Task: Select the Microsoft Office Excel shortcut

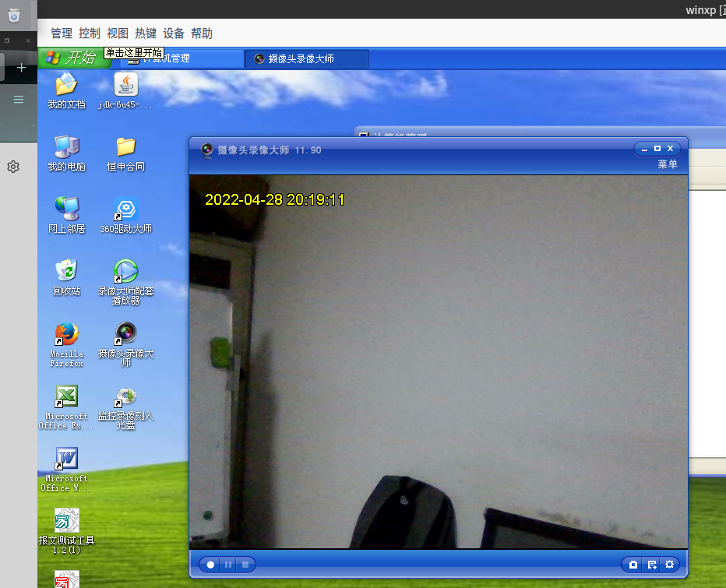Action: point(67,407)
